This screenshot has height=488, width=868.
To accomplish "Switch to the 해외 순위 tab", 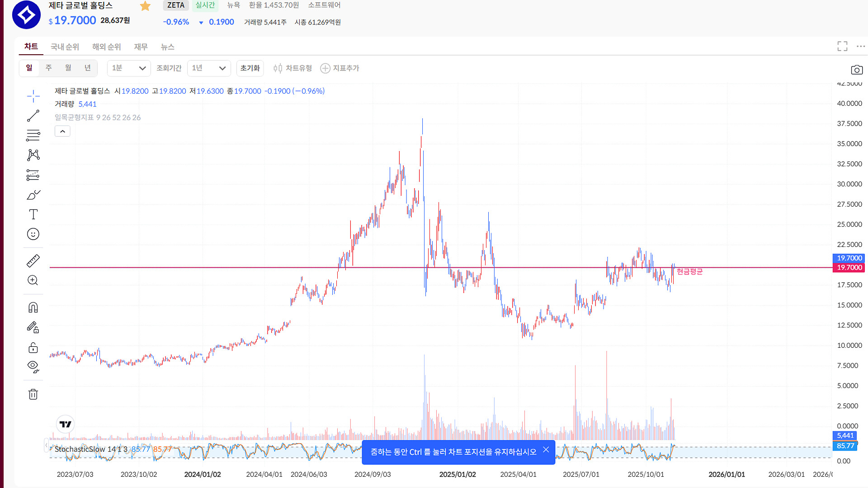I will point(107,47).
